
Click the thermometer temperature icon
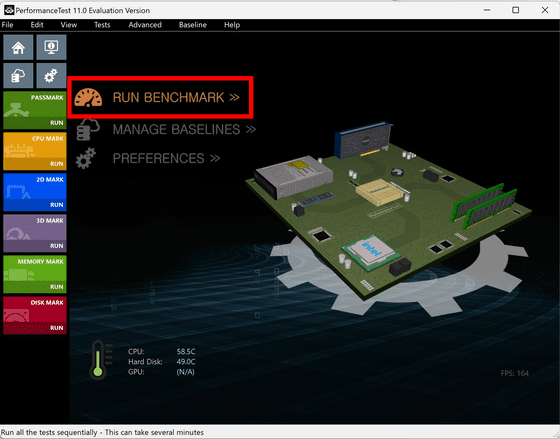98,360
